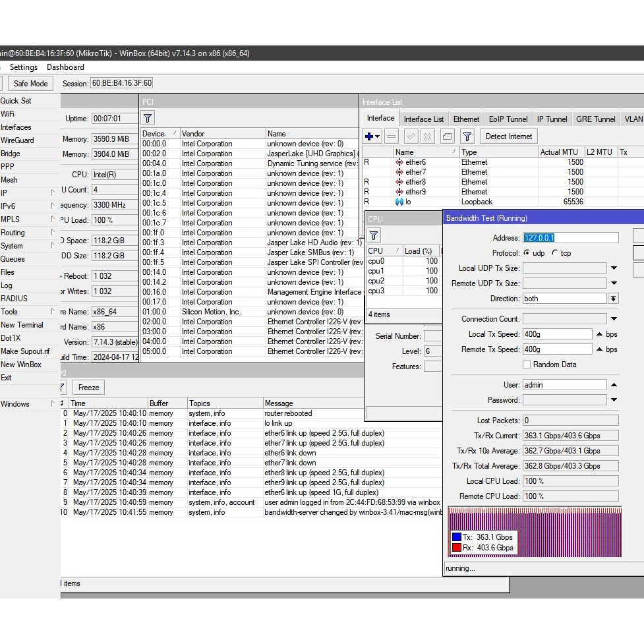
Task: Click the comment icon in Interface List toolbar
Action: tap(447, 136)
